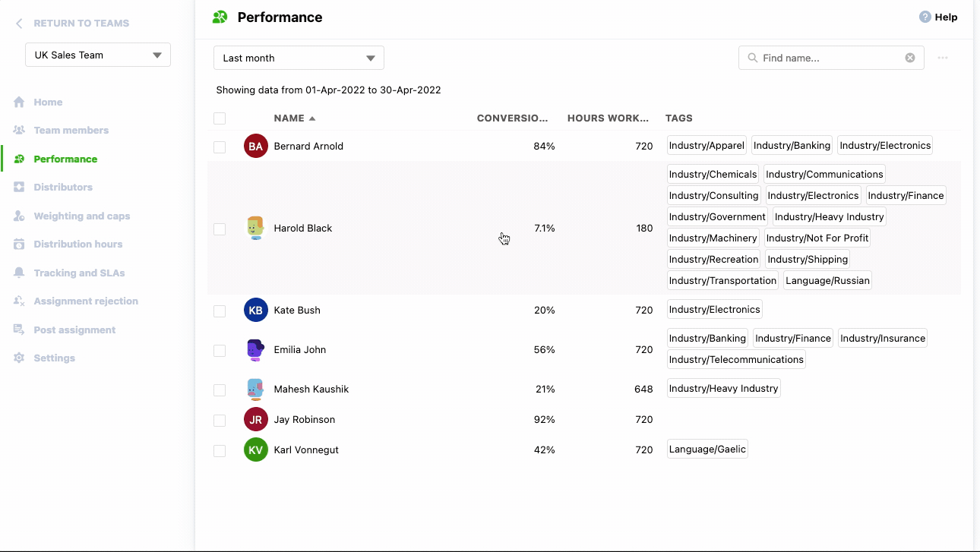
Task: Click the Post assignment icon
Action: tap(19, 330)
